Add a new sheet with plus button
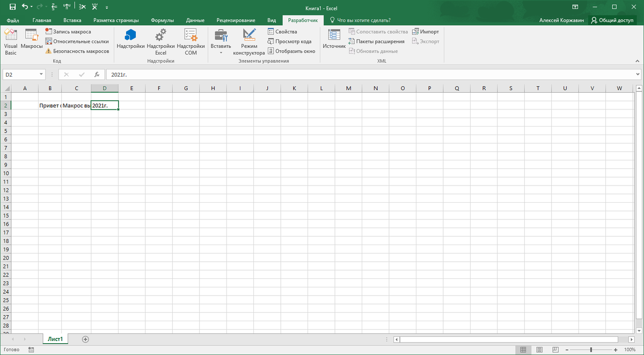 click(x=85, y=339)
